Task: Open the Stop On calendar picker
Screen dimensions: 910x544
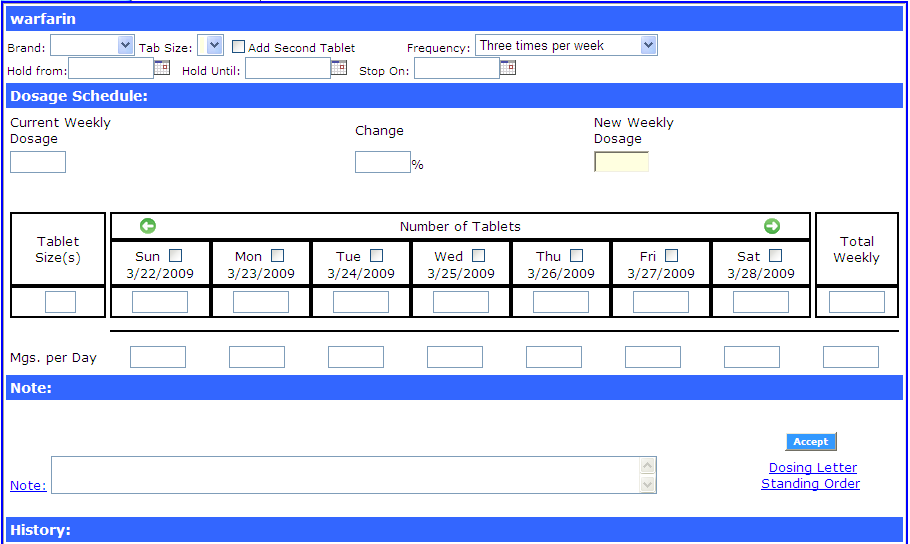Action: [508, 68]
